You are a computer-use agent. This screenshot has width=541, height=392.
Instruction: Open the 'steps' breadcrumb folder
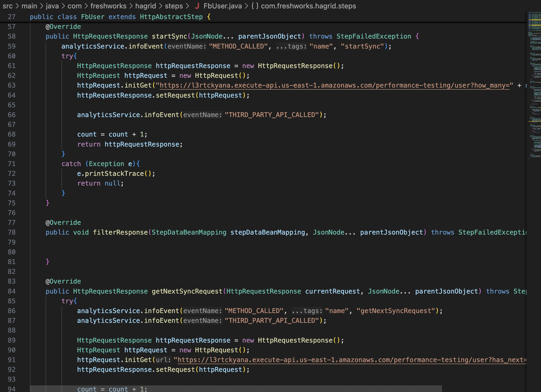[174, 6]
